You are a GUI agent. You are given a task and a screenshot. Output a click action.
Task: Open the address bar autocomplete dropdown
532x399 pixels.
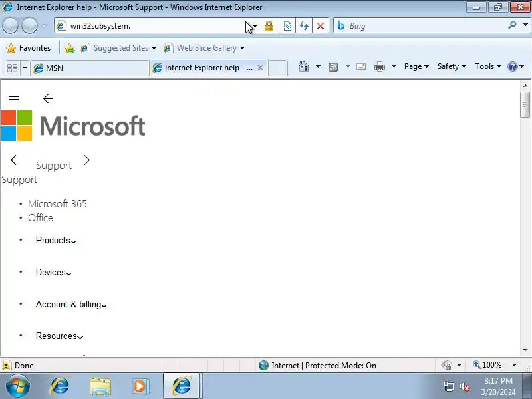click(255, 26)
